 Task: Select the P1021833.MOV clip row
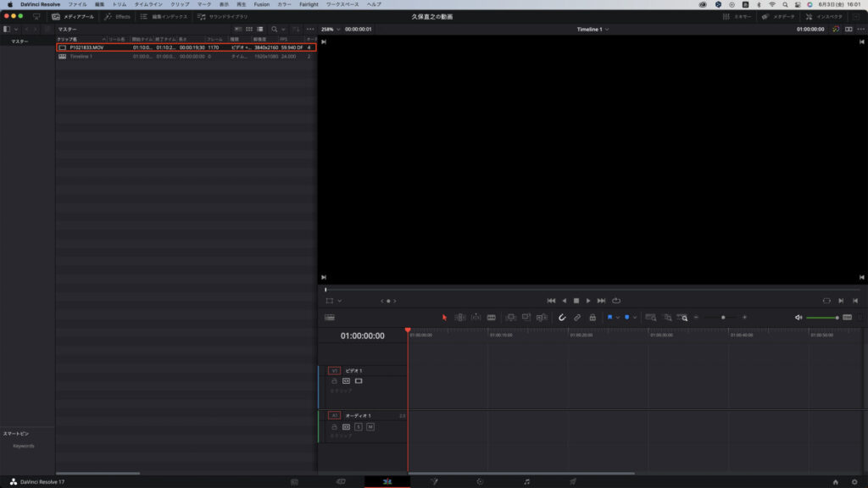click(x=186, y=47)
